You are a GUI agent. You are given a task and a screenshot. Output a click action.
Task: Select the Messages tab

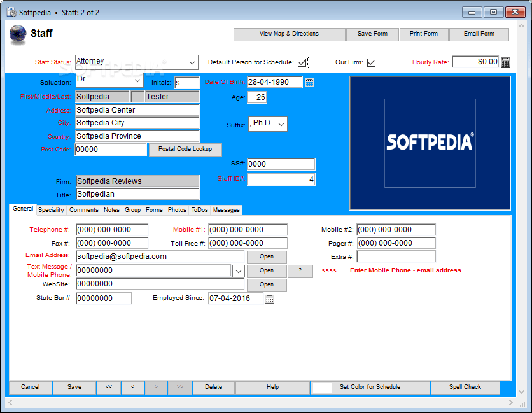click(x=226, y=210)
